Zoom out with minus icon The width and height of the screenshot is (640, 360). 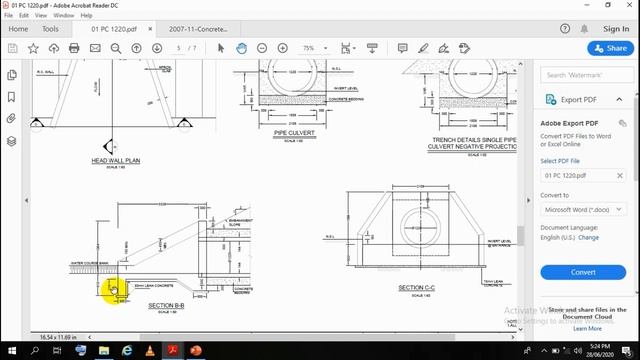click(x=262, y=48)
